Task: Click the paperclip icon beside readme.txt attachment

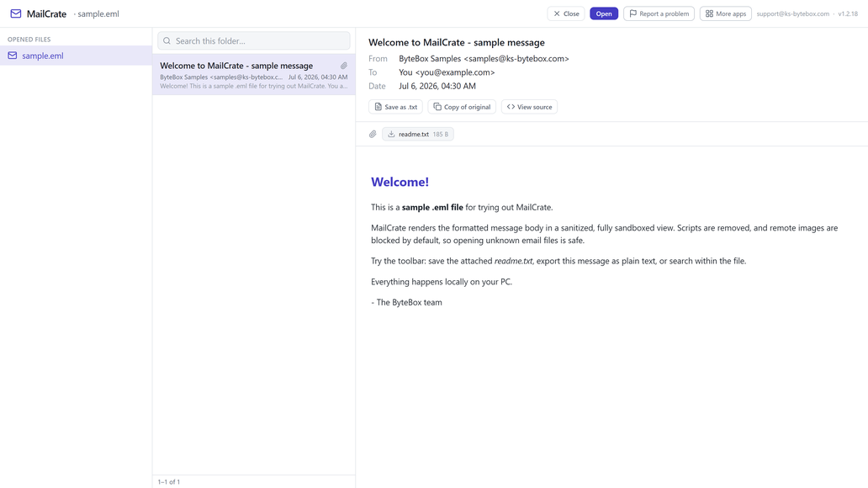Action: point(373,134)
